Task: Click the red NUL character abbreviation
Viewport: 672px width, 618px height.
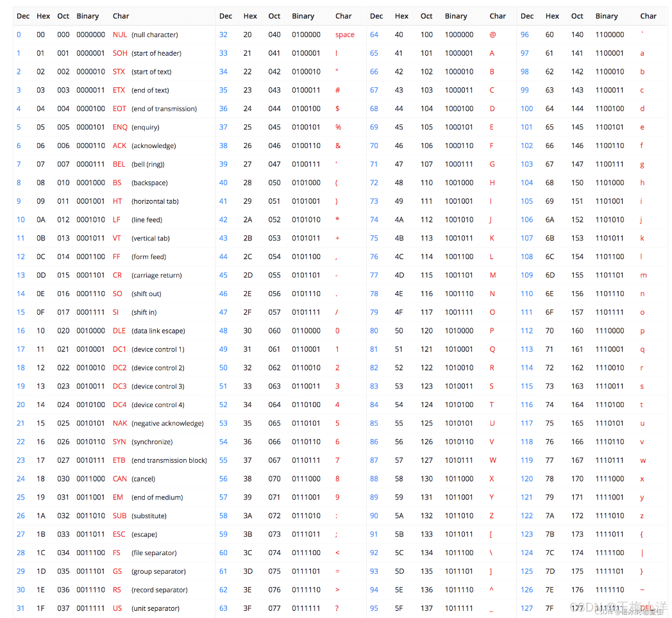Action: [119, 35]
